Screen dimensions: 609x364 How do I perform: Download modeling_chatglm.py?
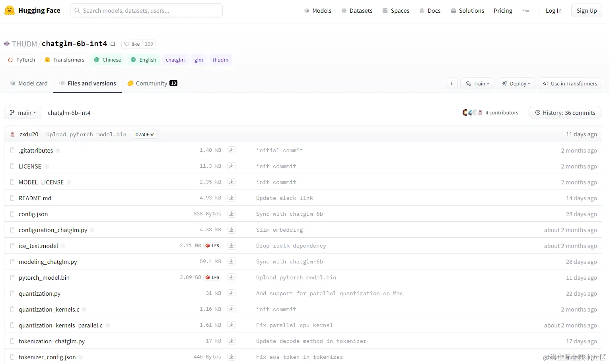[231, 261]
